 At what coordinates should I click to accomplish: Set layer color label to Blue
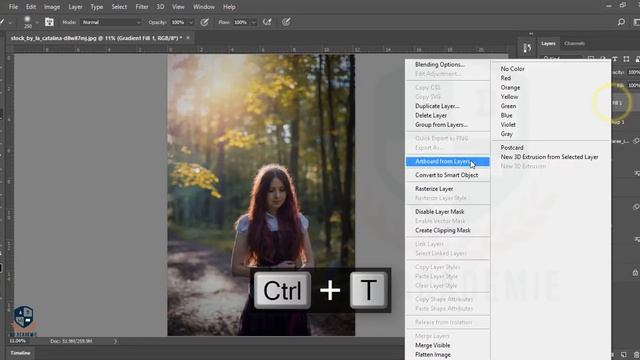click(507, 116)
